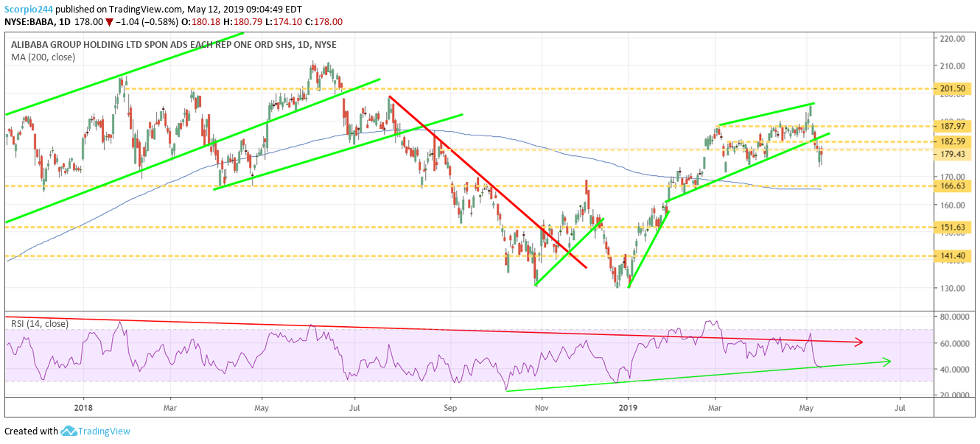The image size is (980, 444).
Task: Click the red down-triangle price change indicator
Action: click(x=111, y=23)
